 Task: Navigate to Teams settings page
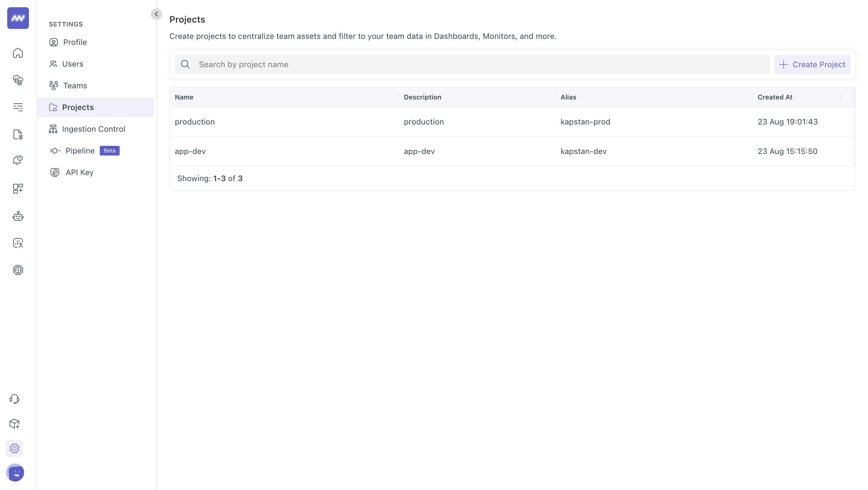point(74,85)
